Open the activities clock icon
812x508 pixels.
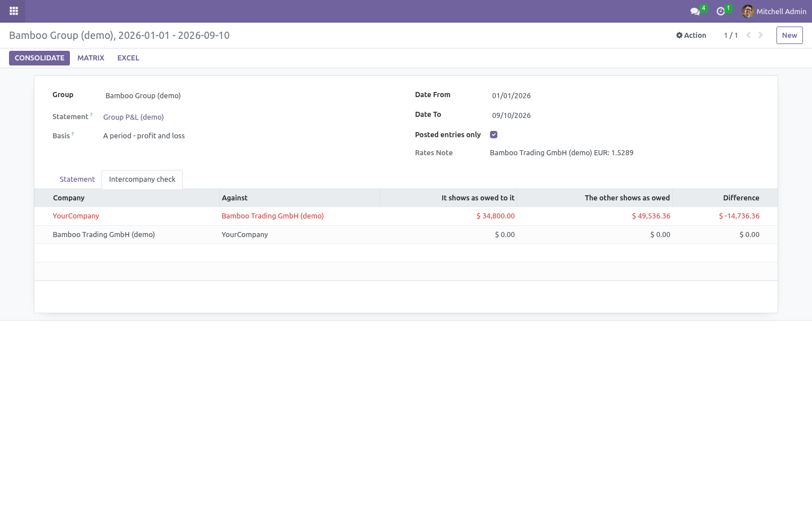(721, 11)
